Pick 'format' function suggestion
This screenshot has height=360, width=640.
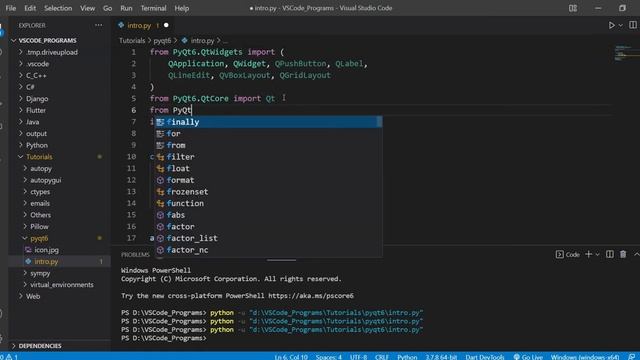pos(269,180)
